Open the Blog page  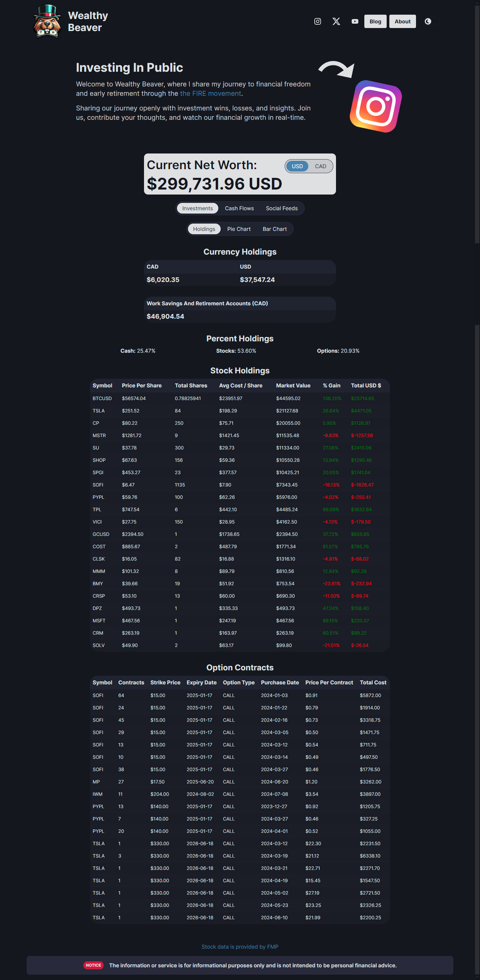375,21
